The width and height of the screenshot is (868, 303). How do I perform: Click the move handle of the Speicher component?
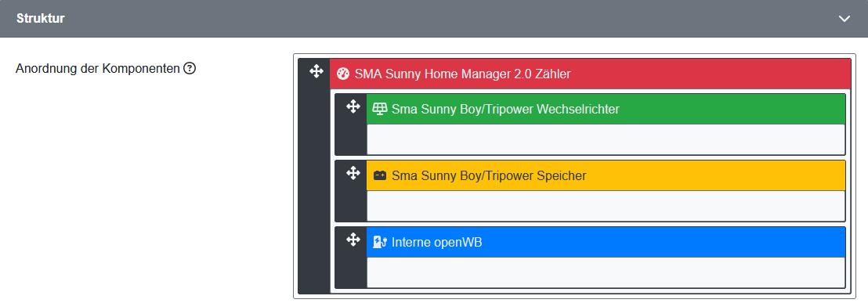353,173
